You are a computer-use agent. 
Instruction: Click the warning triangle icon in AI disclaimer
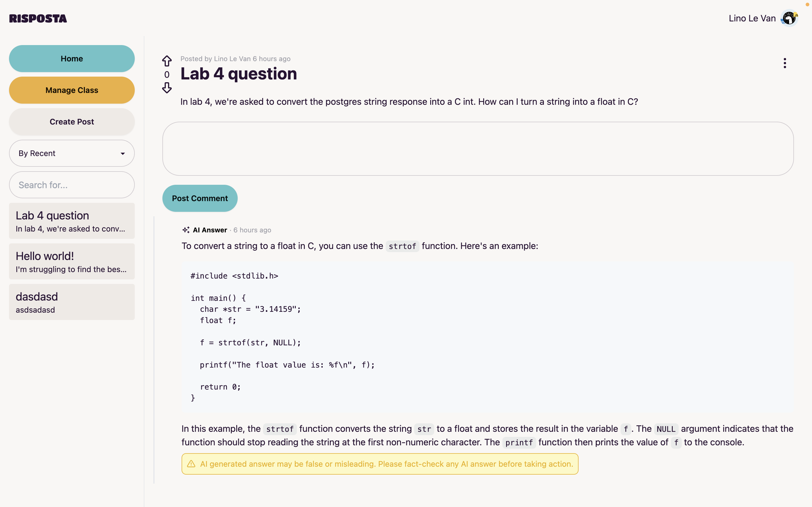(x=191, y=464)
